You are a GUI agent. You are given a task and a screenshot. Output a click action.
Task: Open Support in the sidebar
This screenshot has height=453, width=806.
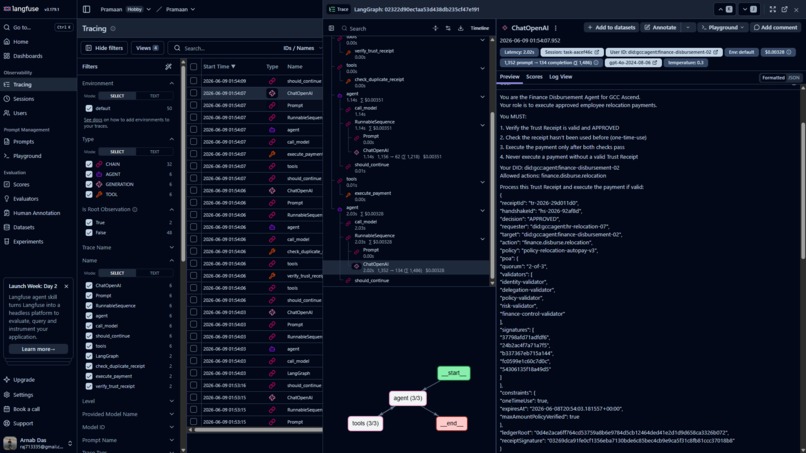click(23, 423)
